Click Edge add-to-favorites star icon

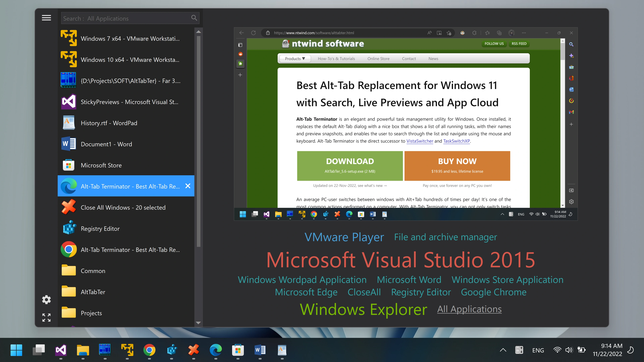tap(449, 33)
